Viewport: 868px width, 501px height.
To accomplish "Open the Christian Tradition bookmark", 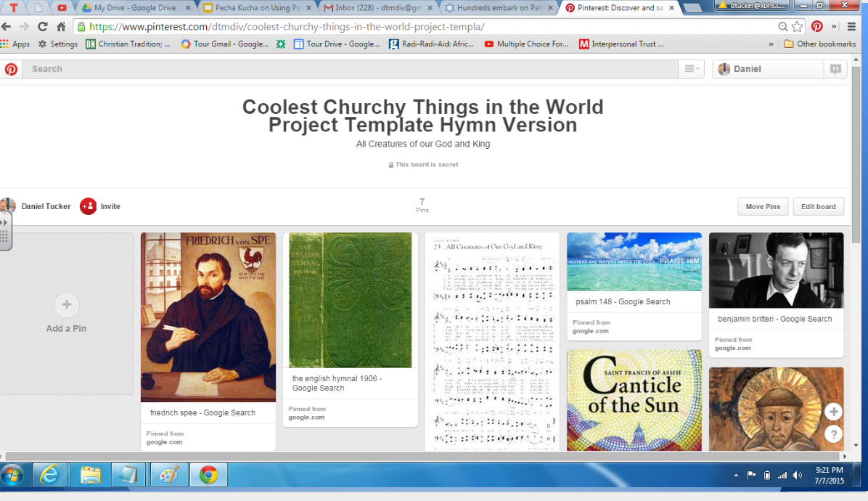I will pos(128,44).
